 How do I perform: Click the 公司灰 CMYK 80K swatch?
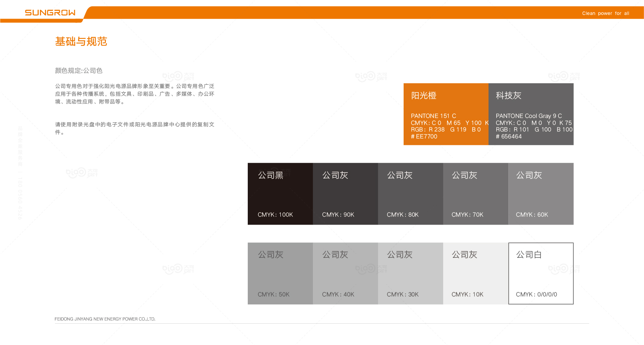click(410, 194)
